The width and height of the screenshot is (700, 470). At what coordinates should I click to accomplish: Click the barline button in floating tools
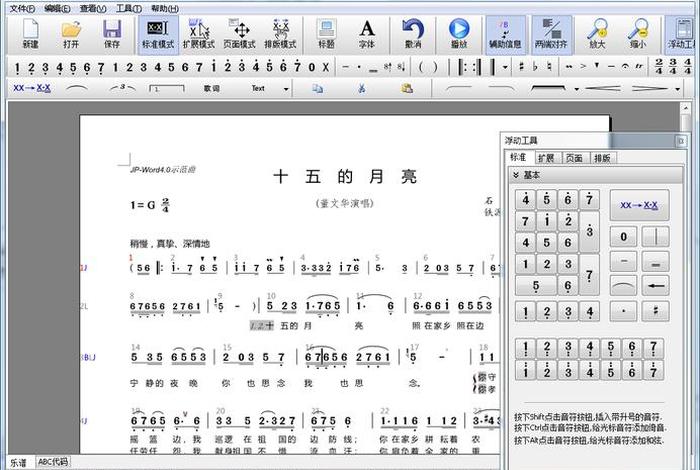655,237
